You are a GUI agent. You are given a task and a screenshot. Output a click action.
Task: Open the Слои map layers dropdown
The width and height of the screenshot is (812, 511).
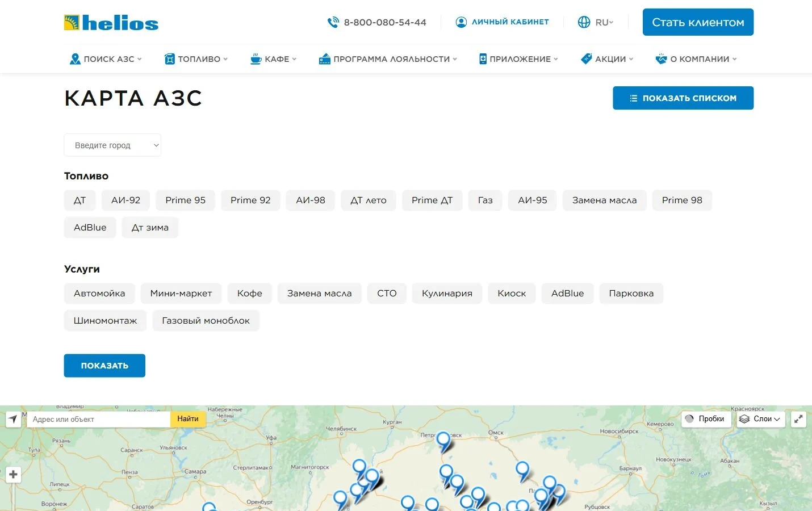click(x=761, y=419)
